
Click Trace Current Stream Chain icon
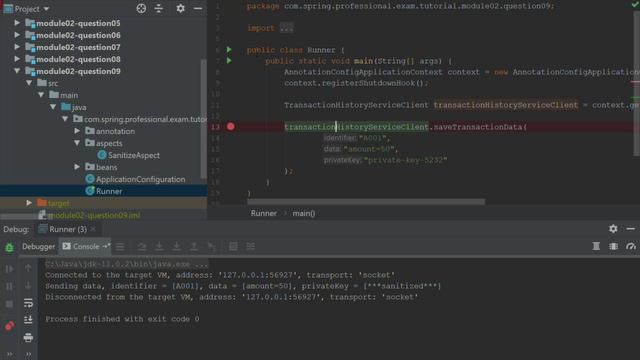251,247
